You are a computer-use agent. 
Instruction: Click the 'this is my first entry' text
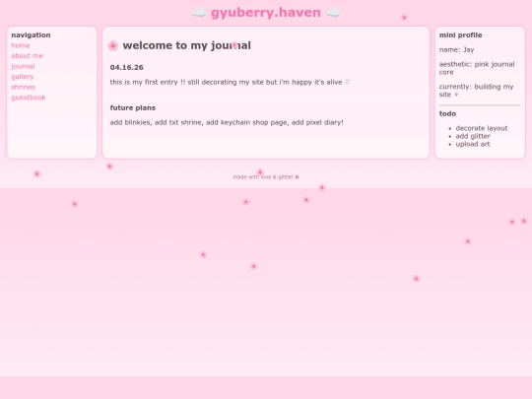(x=230, y=82)
